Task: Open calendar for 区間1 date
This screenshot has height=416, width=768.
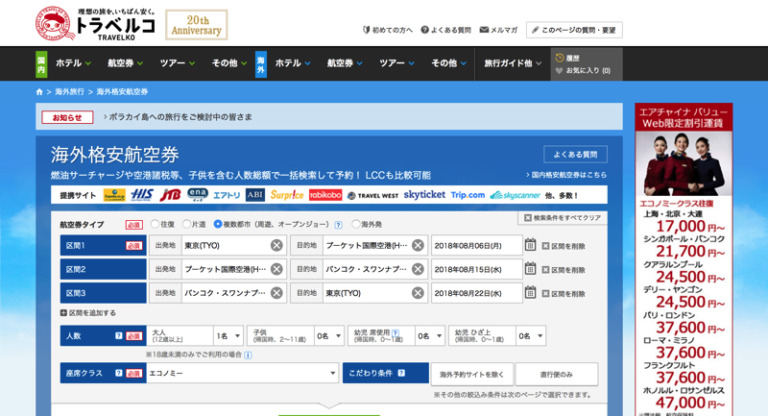Action: (530, 245)
